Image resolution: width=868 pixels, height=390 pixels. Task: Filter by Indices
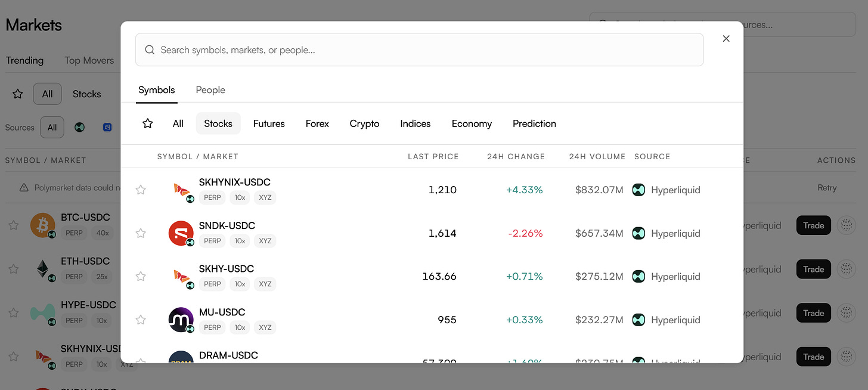tap(416, 123)
